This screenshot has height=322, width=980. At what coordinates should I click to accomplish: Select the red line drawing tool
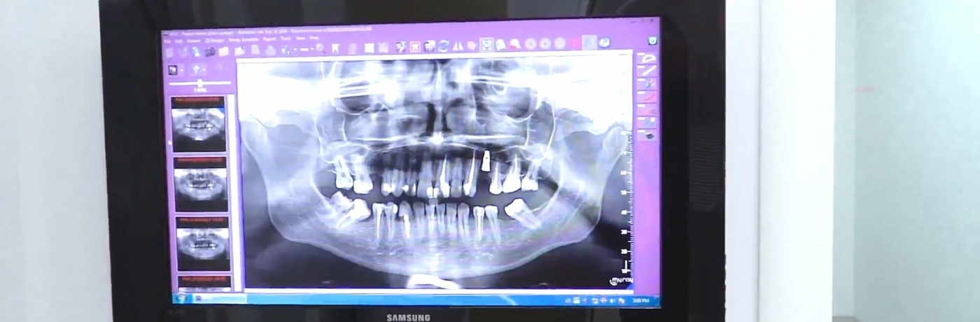point(649,97)
